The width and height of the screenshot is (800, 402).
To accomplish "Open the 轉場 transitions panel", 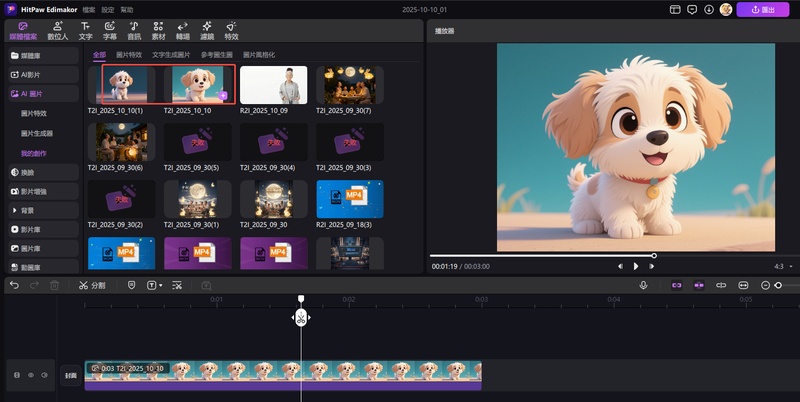I will (x=182, y=29).
